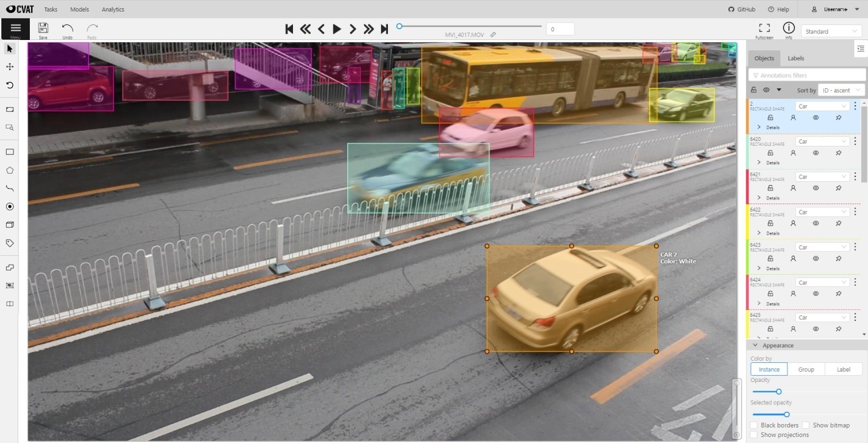
Task: Adjust the Opacity slider
Action: click(x=778, y=391)
